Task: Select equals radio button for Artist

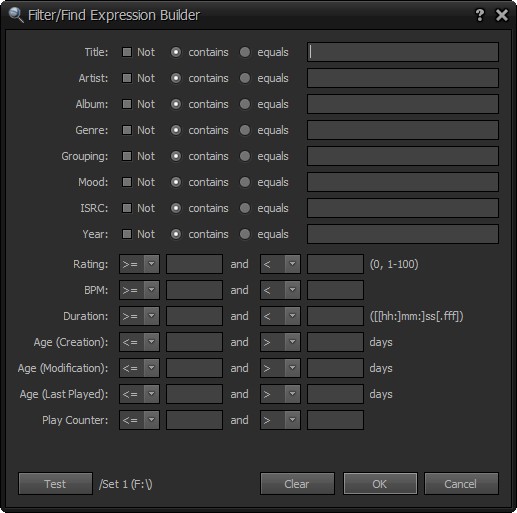Action: coord(245,78)
